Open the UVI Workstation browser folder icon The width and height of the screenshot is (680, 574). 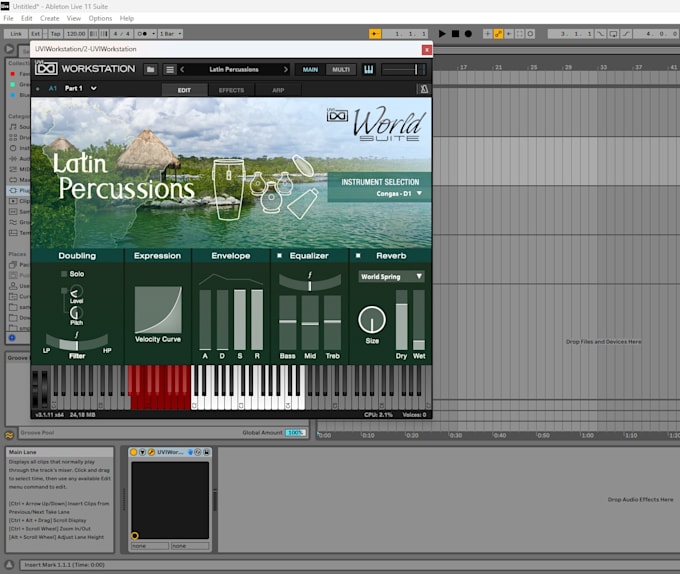pos(150,69)
